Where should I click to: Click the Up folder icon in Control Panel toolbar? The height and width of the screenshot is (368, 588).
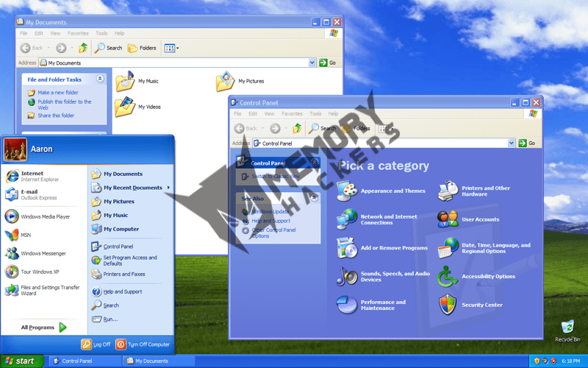297,128
